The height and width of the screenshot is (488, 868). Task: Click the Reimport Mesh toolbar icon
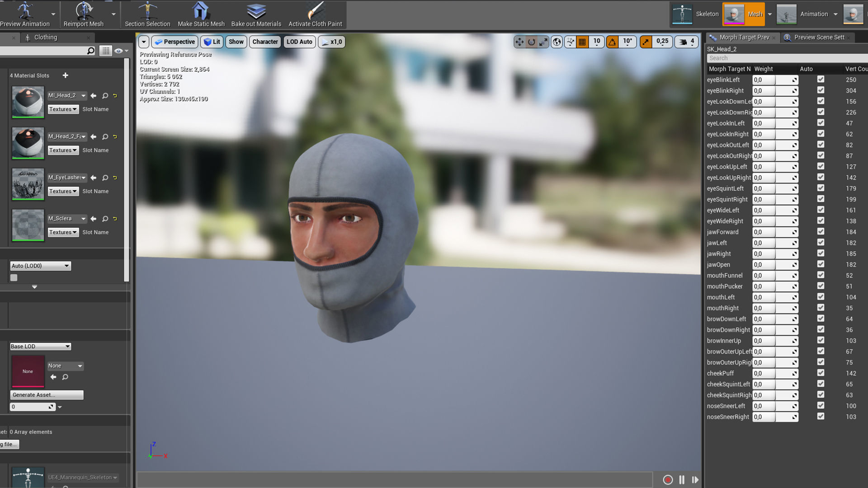(x=84, y=14)
